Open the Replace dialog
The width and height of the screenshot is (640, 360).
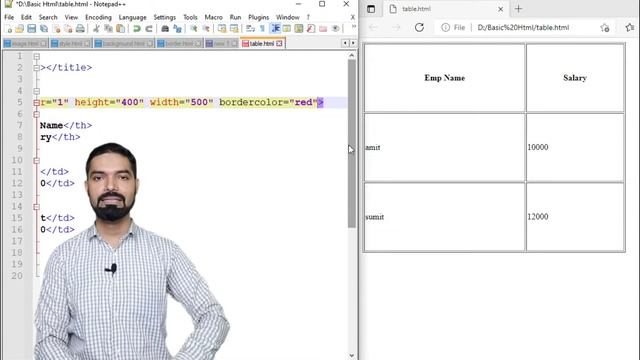[177, 29]
